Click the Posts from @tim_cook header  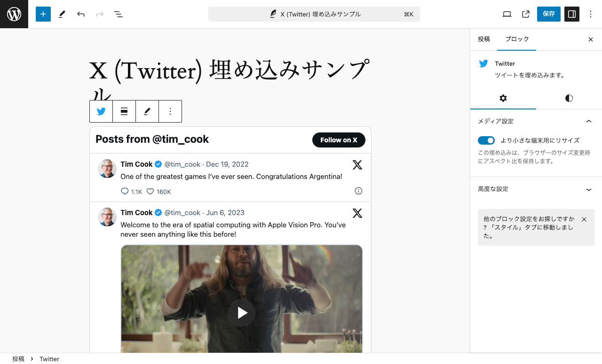pos(152,139)
